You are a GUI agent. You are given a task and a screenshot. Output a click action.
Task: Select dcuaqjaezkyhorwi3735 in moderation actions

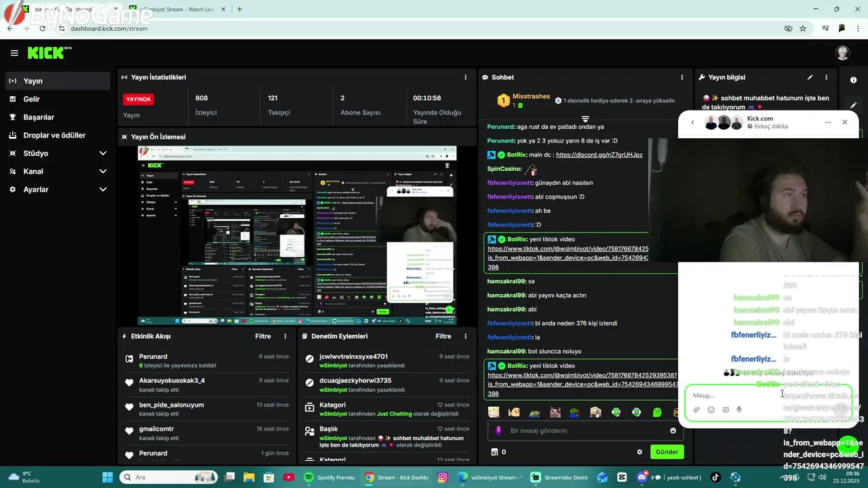click(387, 385)
